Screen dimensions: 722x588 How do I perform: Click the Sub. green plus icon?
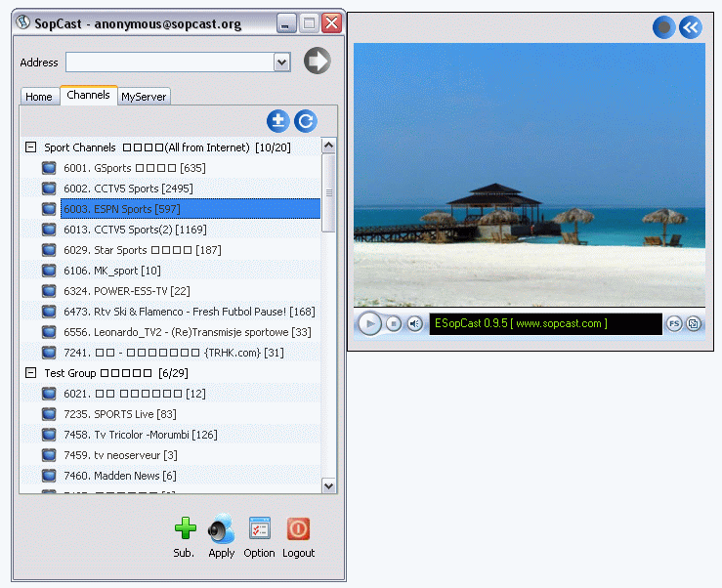pos(185,528)
